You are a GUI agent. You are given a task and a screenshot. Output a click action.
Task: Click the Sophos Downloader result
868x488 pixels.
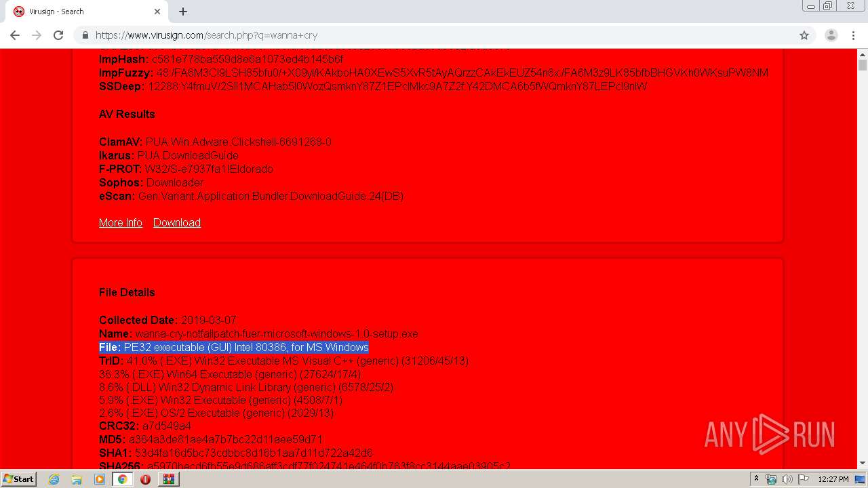click(175, 182)
